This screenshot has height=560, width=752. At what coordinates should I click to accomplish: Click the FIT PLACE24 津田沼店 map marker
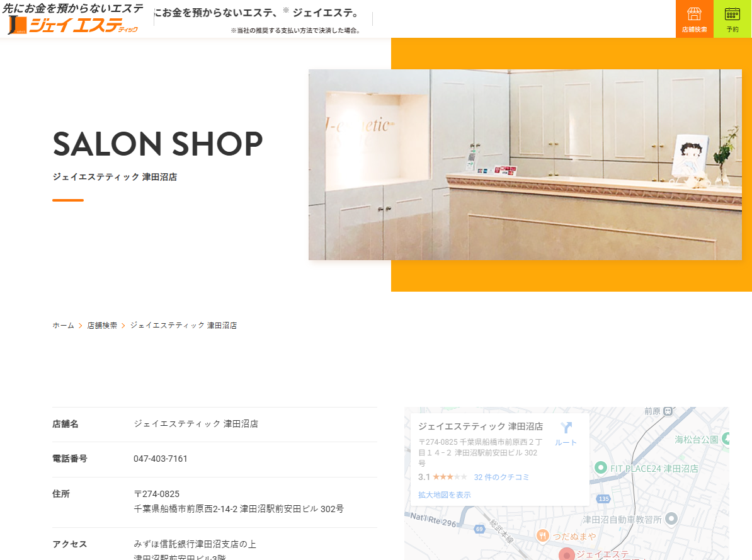click(x=600, y=467)
